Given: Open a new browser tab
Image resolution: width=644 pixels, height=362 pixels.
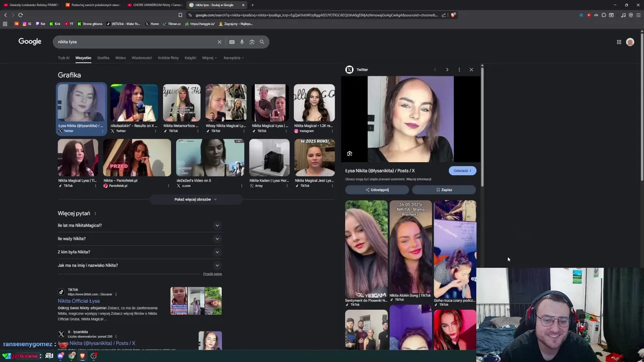Looking at the screenshot, I should tap(253, 5).
